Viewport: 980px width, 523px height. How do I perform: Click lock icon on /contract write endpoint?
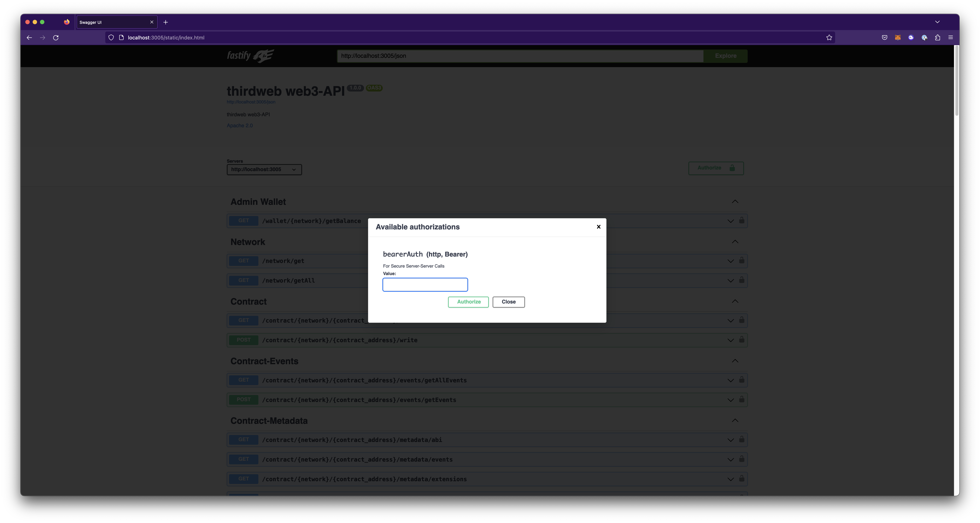click(x=741, y=340)
